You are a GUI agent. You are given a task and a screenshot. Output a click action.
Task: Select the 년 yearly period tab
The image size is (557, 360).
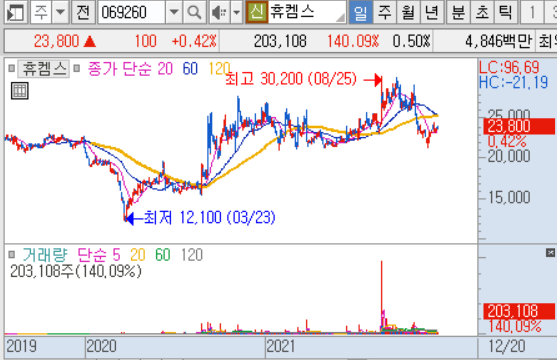tap(432, 12)
